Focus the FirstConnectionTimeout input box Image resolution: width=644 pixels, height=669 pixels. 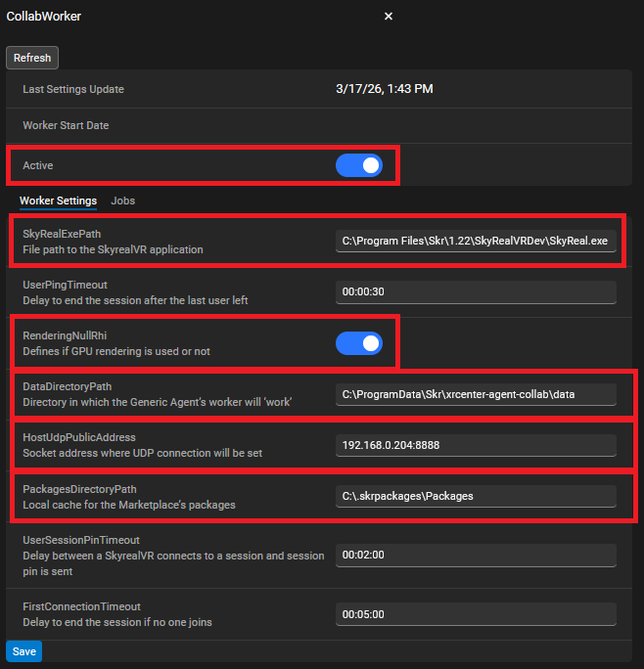[476, 614]
